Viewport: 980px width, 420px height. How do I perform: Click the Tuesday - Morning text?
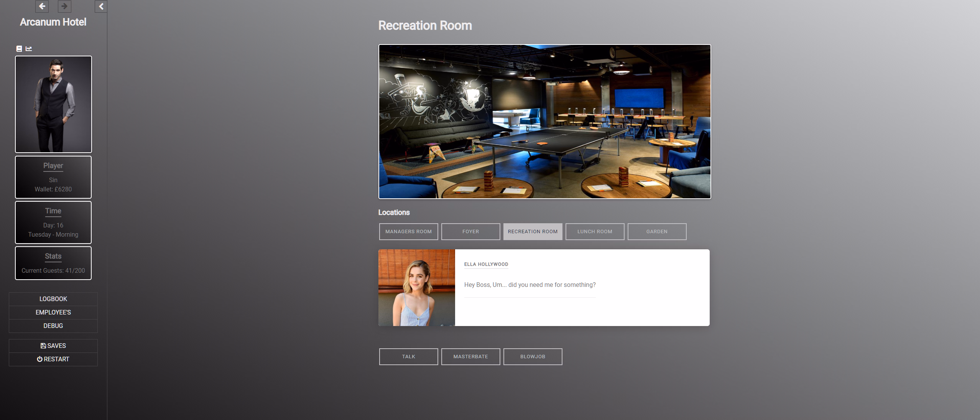53,234
